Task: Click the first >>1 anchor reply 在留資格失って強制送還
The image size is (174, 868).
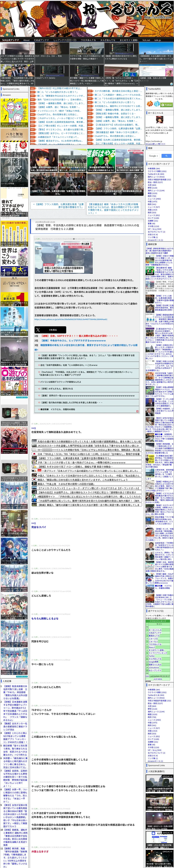Action: (x=33, y=428)
